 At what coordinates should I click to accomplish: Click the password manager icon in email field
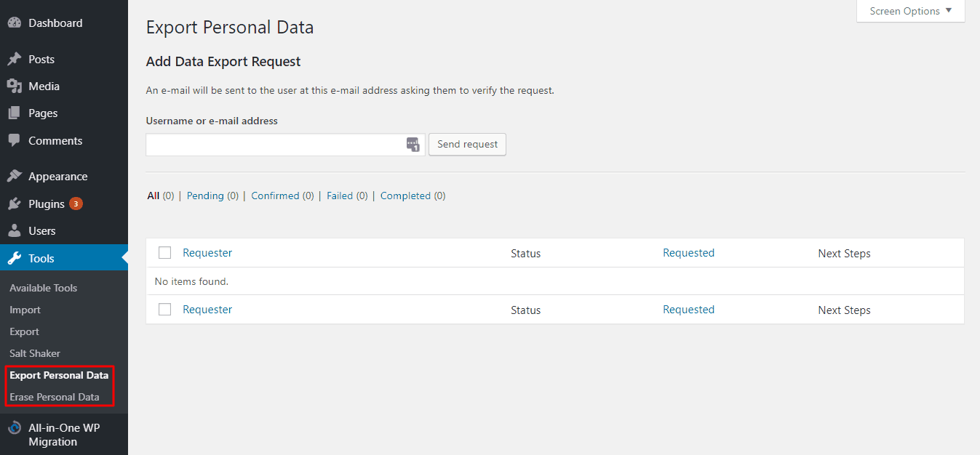pos(413,145)
